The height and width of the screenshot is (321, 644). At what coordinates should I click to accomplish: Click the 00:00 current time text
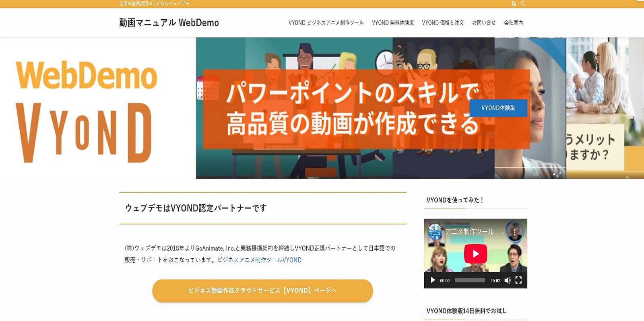[445, 281]
